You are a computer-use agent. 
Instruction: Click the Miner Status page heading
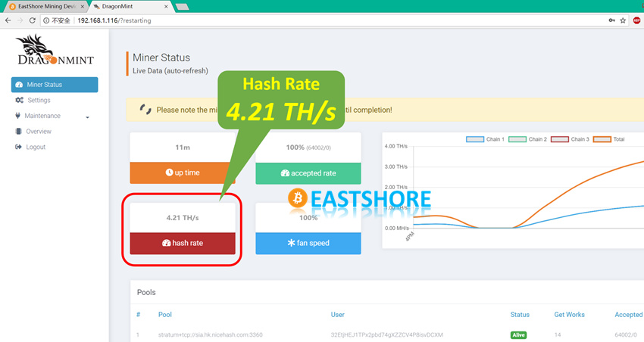[x=161, y=58]
